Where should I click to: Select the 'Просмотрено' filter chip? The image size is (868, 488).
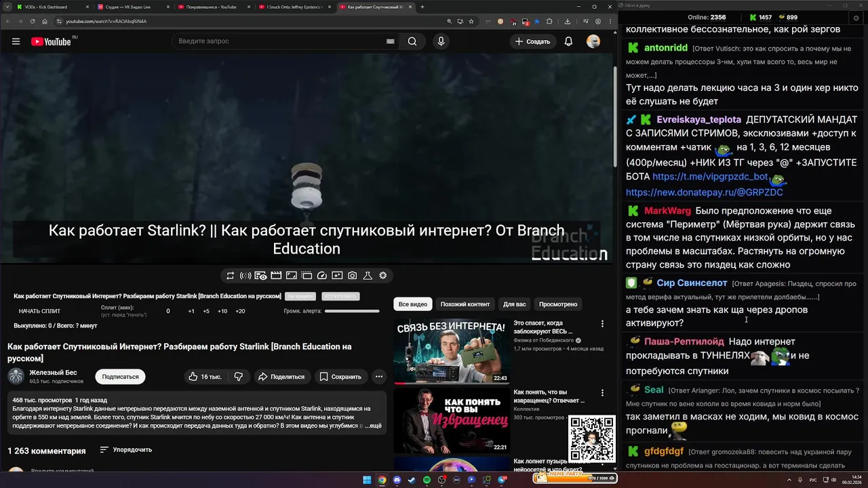point(558,304)
